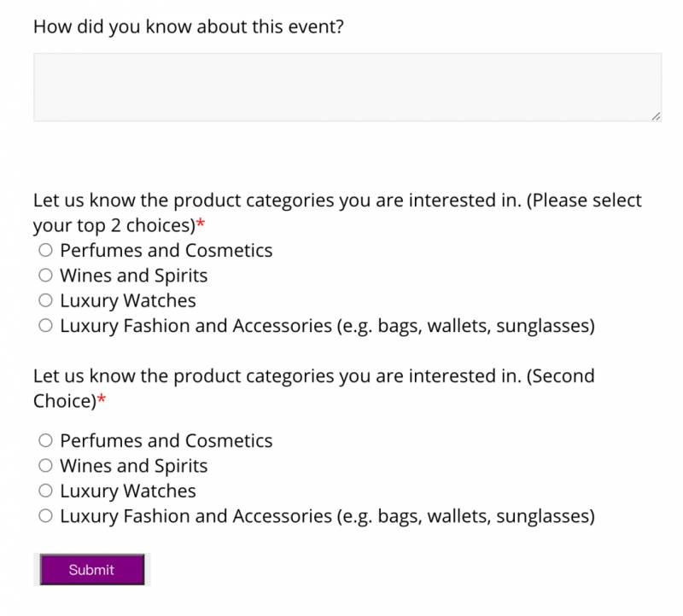
Task: Select Luxury Fashion and Accessories as Second Choice
Action: [x=45, y=515]
